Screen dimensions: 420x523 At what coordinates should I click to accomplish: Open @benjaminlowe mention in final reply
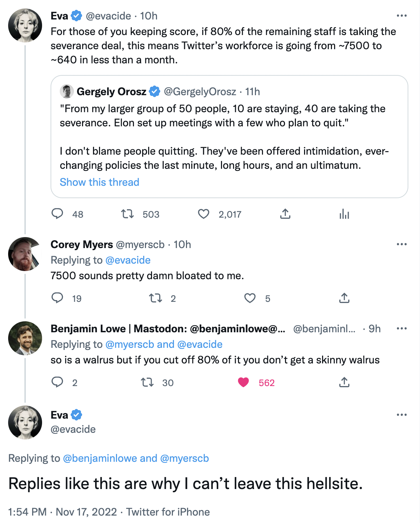coord(100,458)
